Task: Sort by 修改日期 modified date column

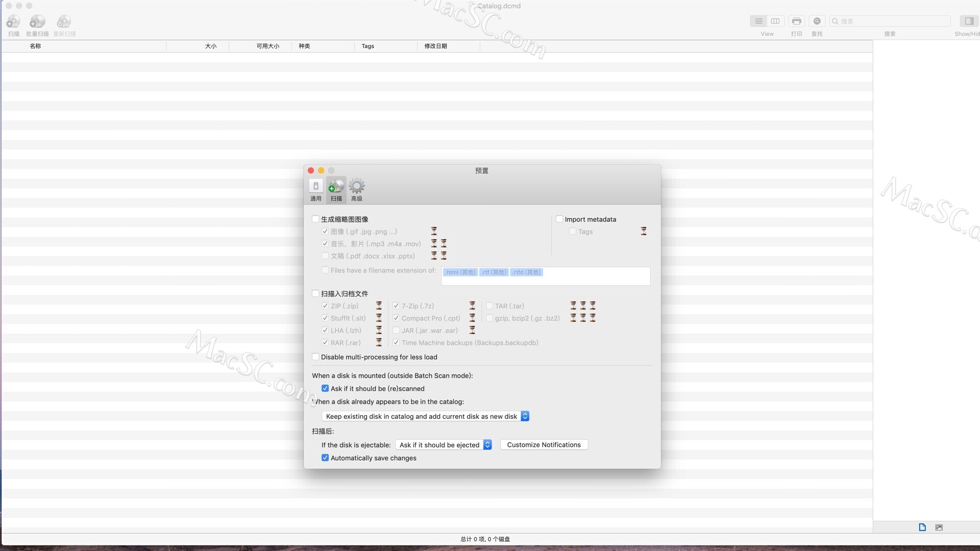Action: (x=449, y=46)
